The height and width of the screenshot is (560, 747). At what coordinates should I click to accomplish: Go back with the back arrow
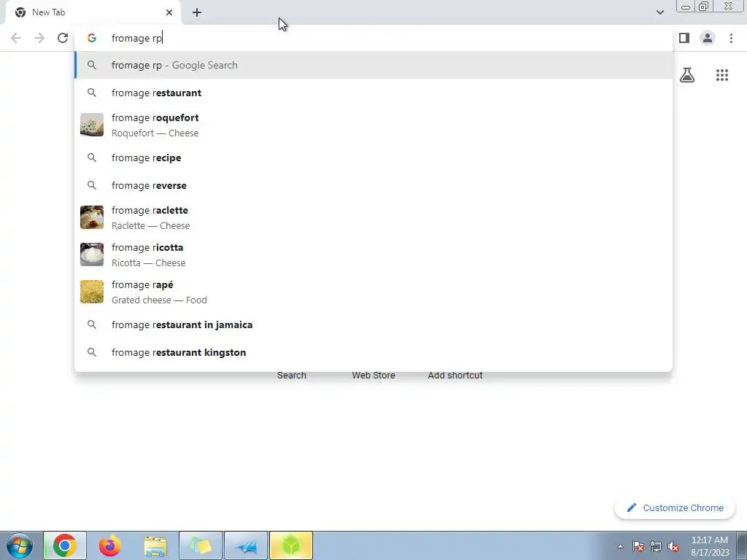pos(16,38)
